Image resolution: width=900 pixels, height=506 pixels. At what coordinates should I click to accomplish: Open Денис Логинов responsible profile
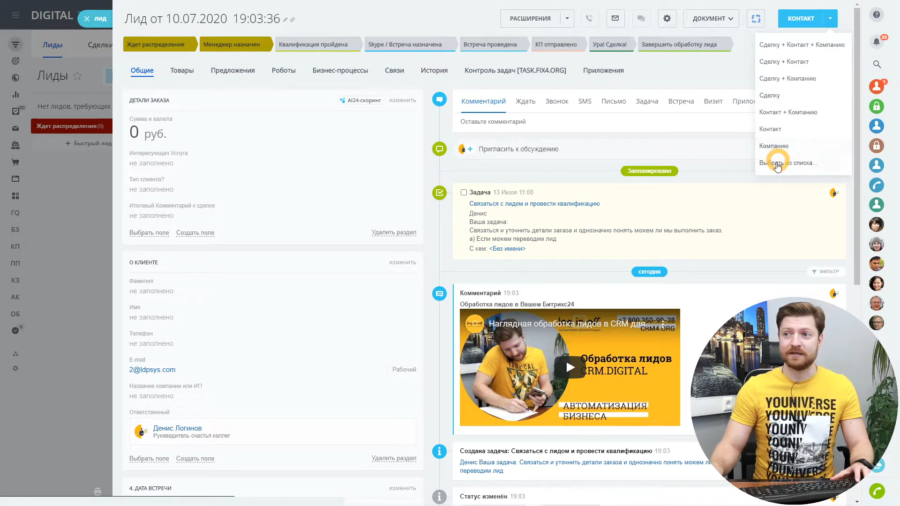(177, 428)
